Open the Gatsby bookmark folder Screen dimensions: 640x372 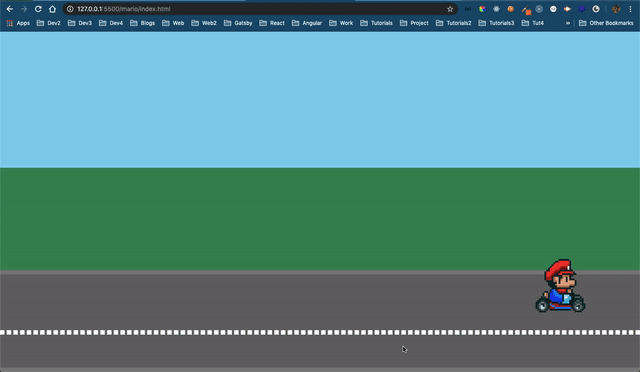[238, 23]
